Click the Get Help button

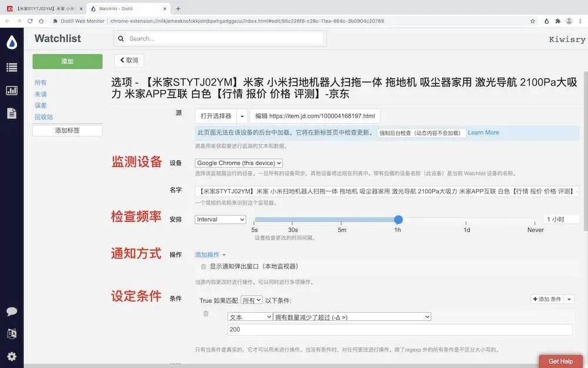pyautogui.click(x=561, y=362)
